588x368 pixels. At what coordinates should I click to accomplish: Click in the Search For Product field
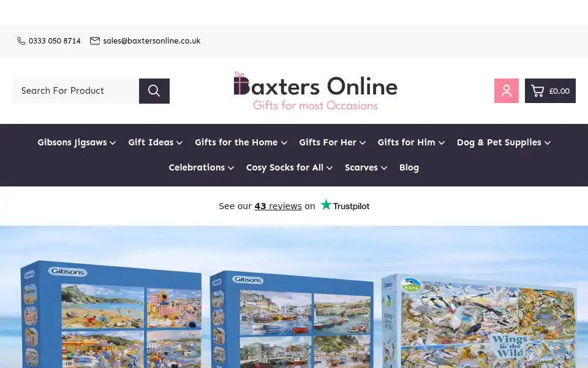[76, 91]
